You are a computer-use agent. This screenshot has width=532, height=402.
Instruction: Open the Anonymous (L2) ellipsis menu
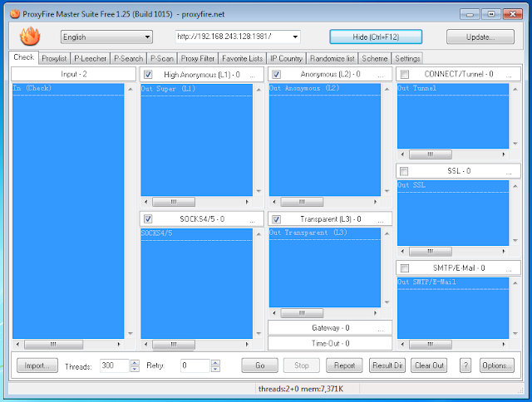[381, 76]
